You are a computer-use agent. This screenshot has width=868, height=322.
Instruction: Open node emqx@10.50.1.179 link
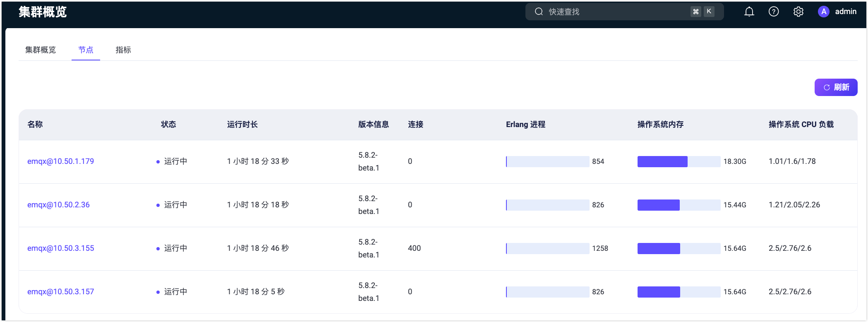(x=61, y=161)
